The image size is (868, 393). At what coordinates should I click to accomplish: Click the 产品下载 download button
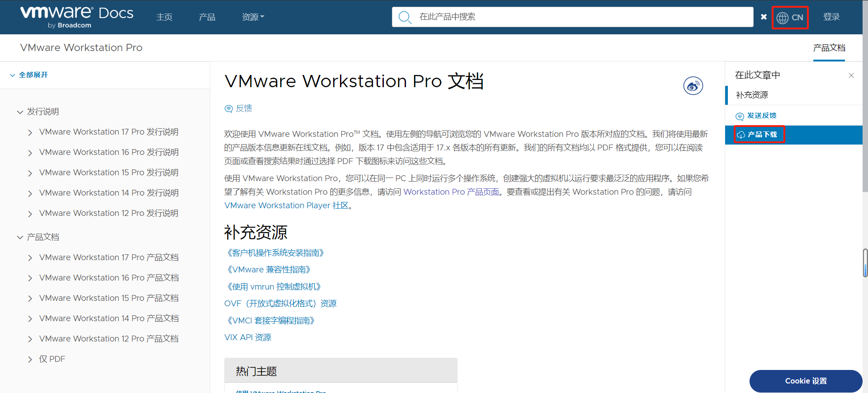point(761,135)
